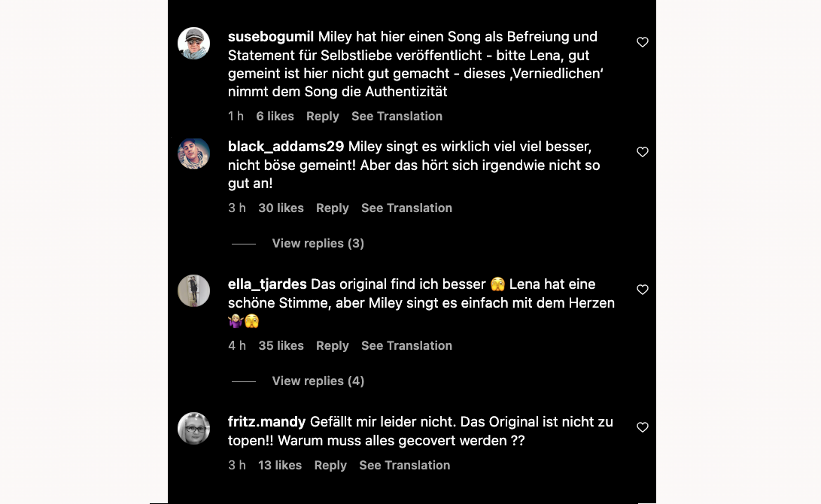Go to the fritz.mandy username profile

266,422
